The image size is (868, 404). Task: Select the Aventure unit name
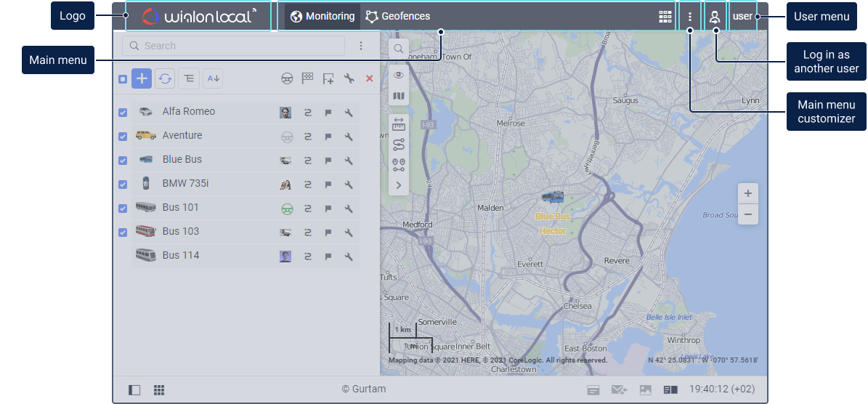182,135
